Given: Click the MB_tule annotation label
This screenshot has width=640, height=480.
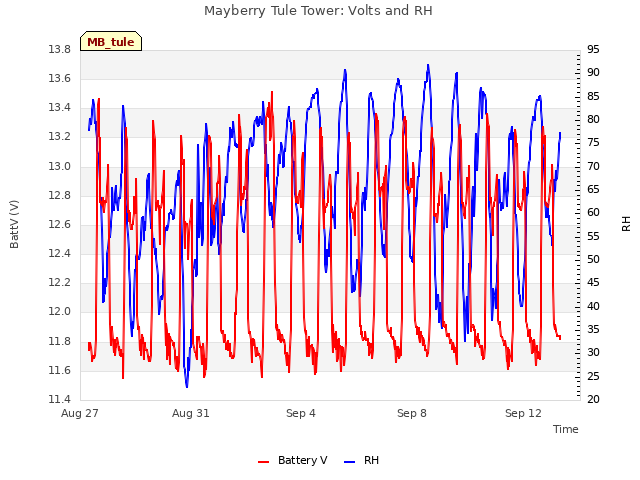Looking at the screenshot, I should coord(111,41).
